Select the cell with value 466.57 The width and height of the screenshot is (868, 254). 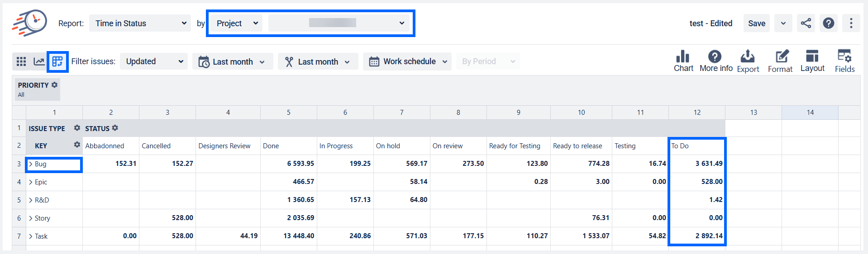(x=289, y=182)
